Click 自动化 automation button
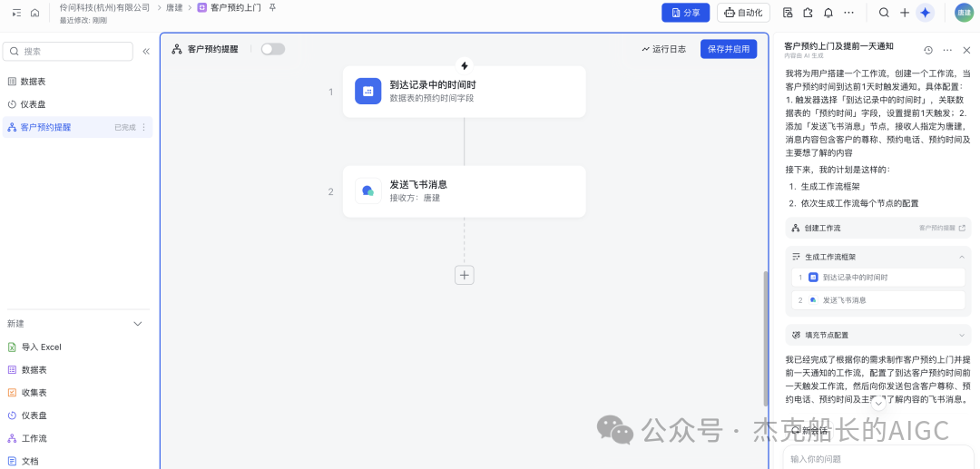Screen dimensions: 980x469 (x=743, y=13)
